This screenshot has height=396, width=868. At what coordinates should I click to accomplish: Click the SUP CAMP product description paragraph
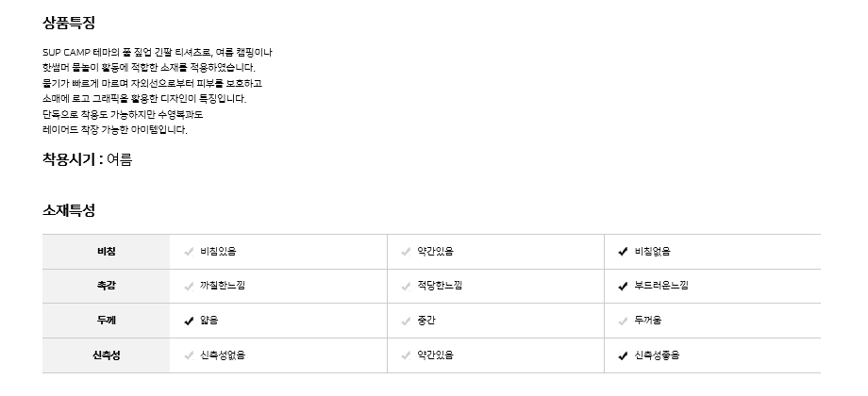(157, 91)
